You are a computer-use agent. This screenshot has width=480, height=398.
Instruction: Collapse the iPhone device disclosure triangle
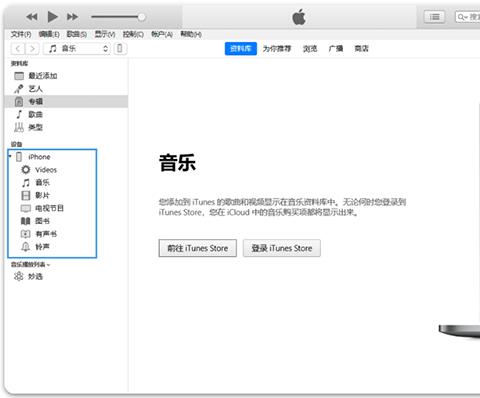coord(10,156)
